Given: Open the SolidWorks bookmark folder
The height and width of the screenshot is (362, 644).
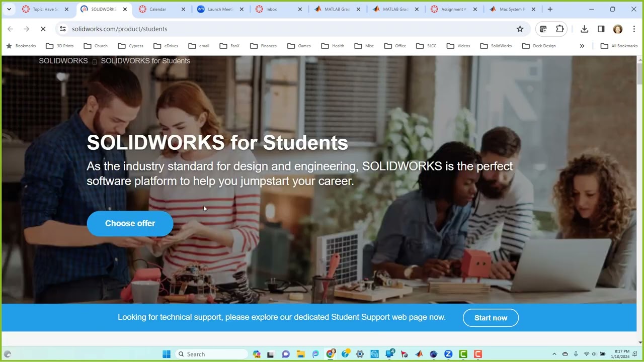Looking at the screenshot, I should [496, 46].
